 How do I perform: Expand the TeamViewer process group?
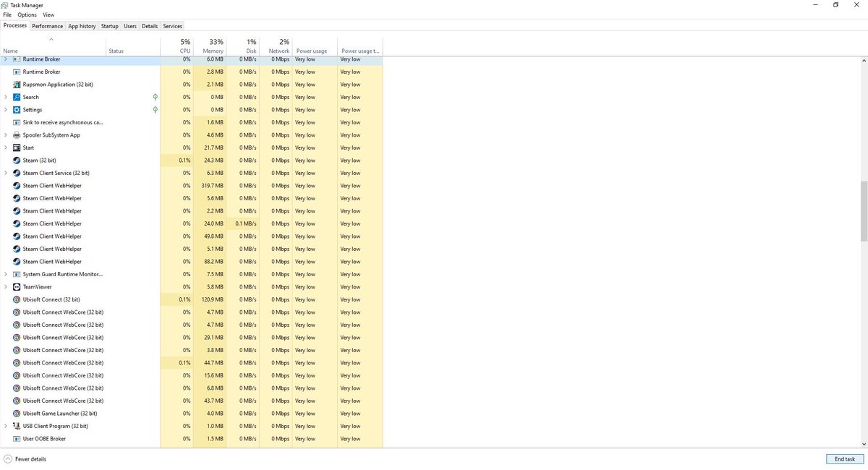coord(6,287)
